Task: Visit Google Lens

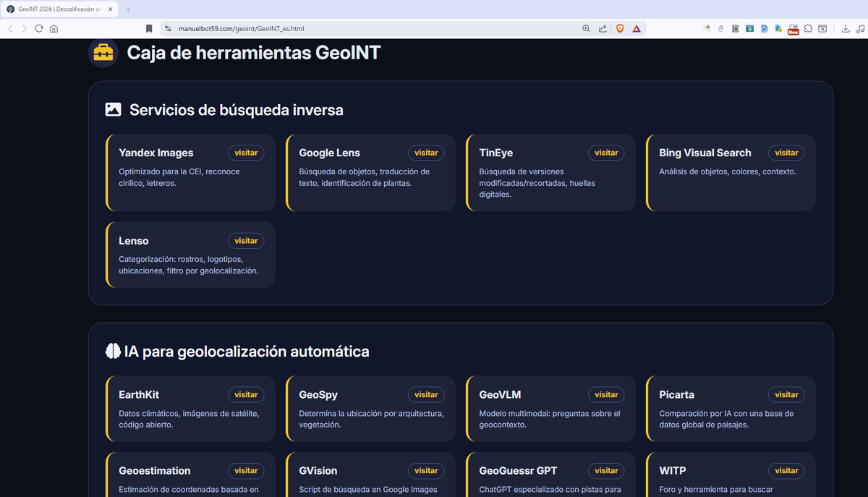Action: click(426, 153)
